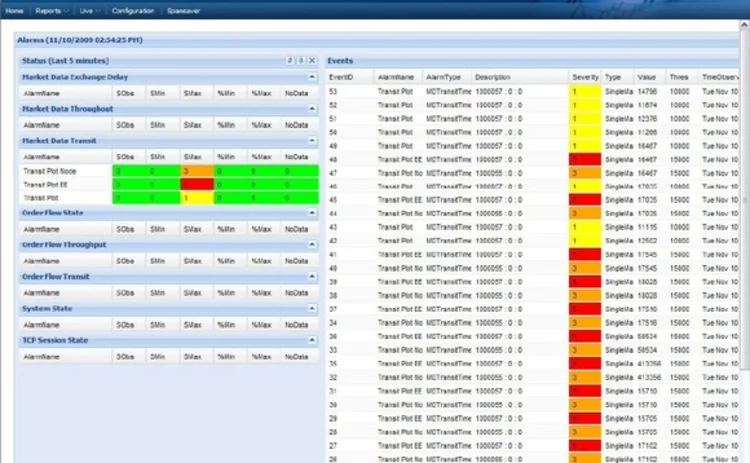Close the Status (Last 5 minutes) panel
The height and width of the screenshot is (463, 750).
click(x=312, y=60)
